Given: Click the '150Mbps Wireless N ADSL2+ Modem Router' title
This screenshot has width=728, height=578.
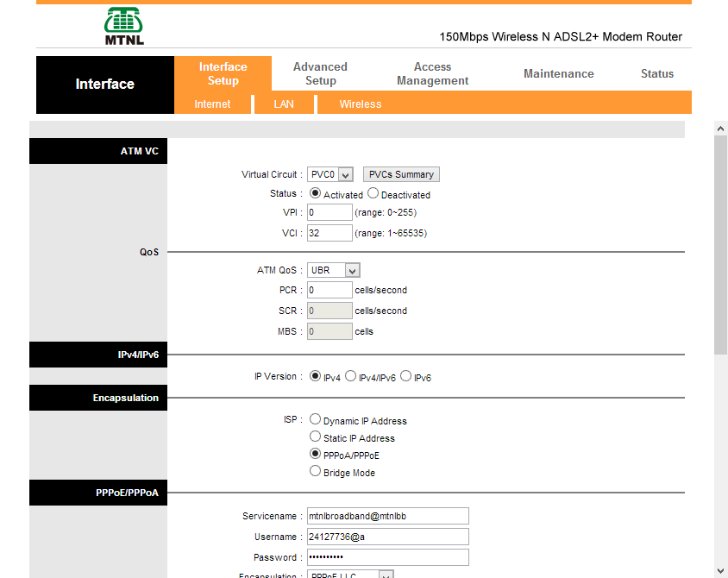Looking at the screenshot, I should pos(561,37).
